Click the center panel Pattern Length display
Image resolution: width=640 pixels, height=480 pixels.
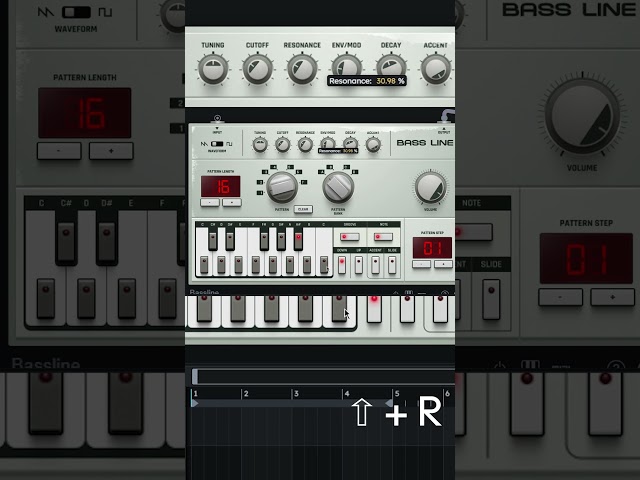point(220,187)
